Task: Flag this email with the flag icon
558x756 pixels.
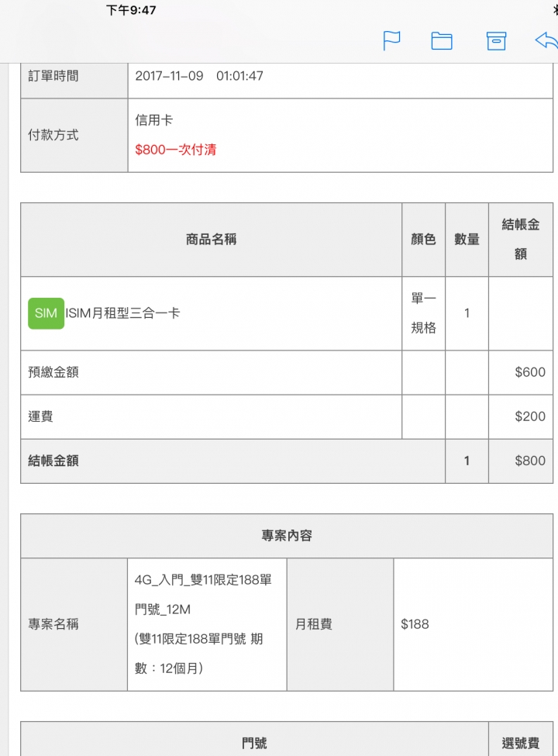Action: [391, 40]
